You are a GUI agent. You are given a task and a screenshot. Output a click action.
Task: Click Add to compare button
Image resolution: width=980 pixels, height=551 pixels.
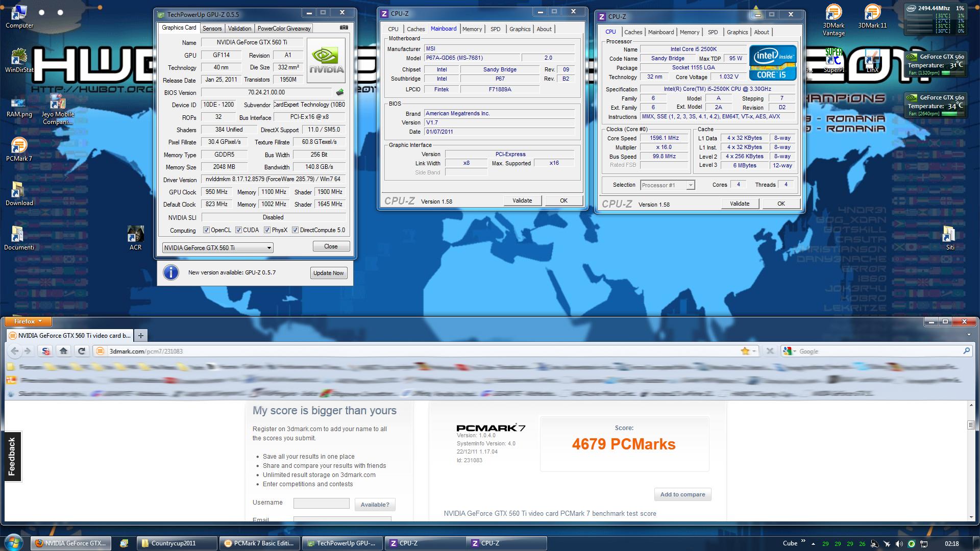(x=682, y=494)
